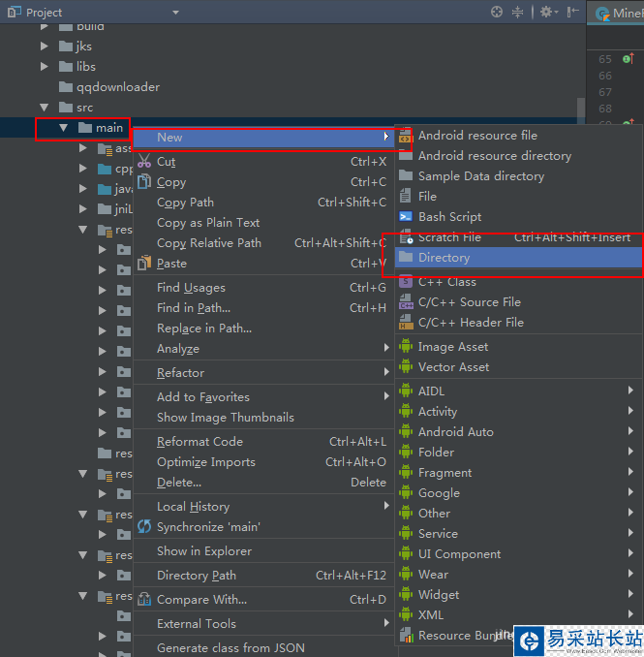
Task: Click the Resource Bundle icon
Action: [406, 636]
